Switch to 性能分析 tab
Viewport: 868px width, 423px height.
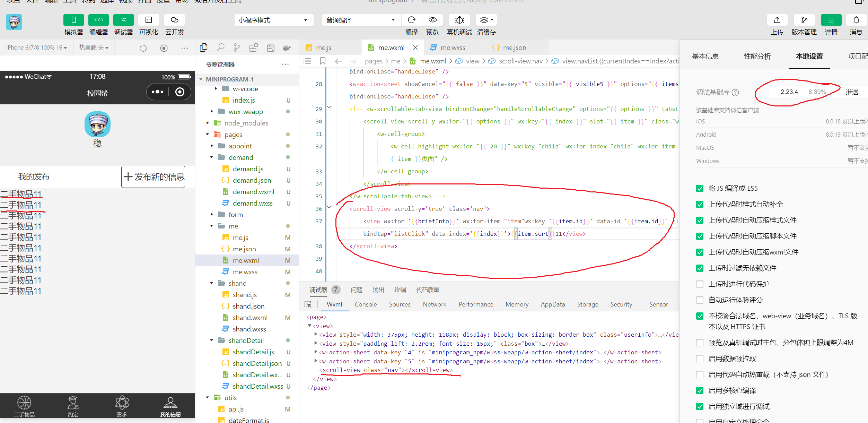click(757, 56)
